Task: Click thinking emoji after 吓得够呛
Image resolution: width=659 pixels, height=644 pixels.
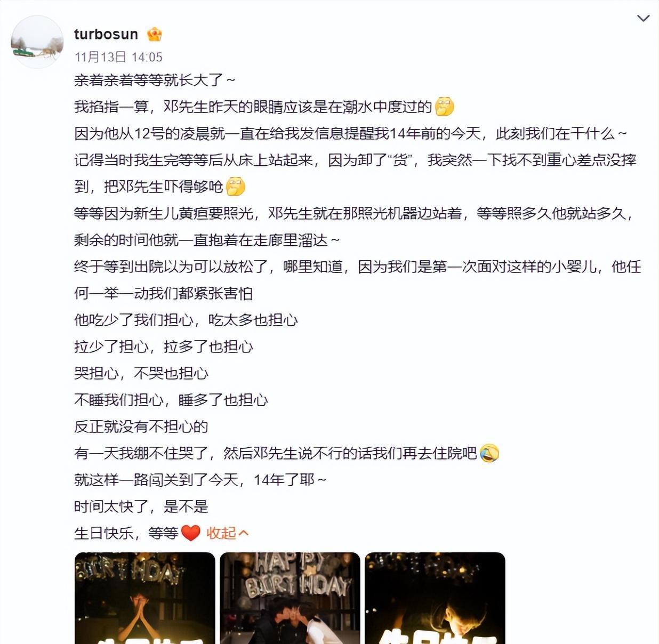Action: click(x=236, y=187)
